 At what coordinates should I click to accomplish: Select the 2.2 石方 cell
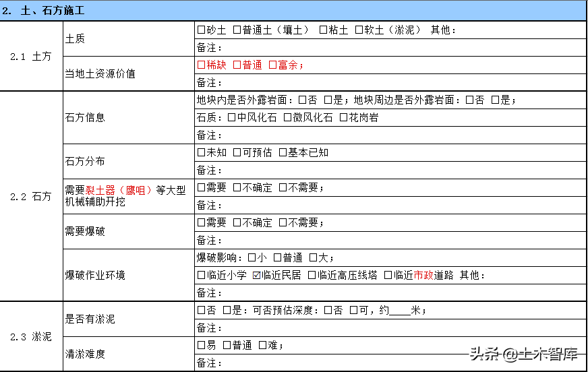(x=31, y=196)
